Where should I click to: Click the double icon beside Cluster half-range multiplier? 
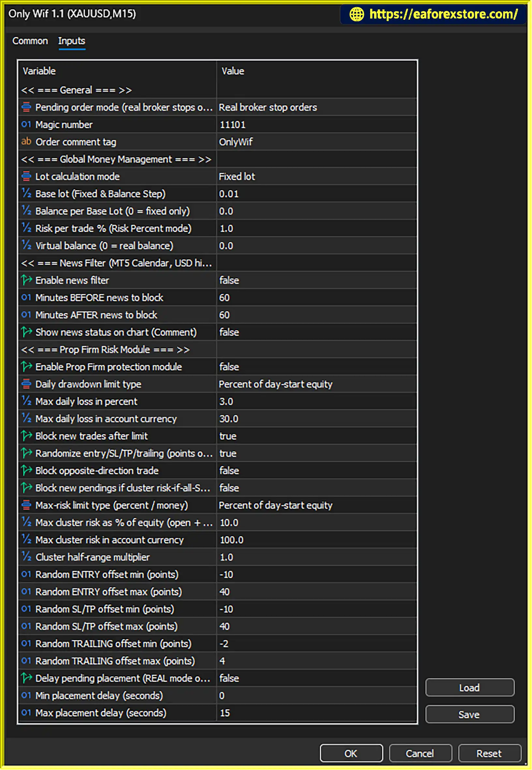click(x=26, y=557)
